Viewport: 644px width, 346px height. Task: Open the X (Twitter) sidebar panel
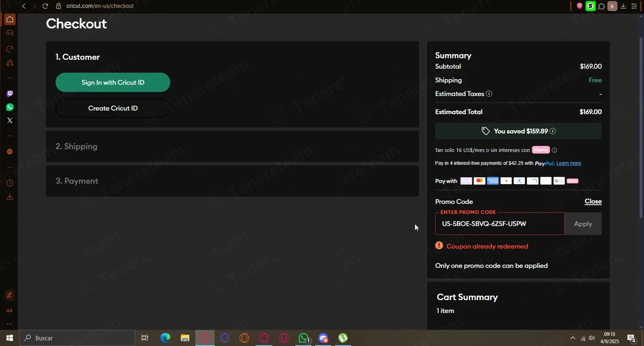tap(9, 121)
